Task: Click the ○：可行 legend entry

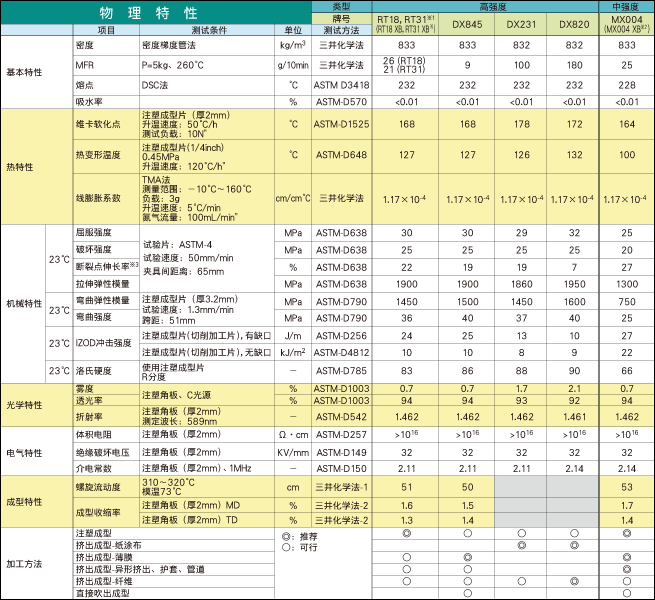Action: point(300,547)
